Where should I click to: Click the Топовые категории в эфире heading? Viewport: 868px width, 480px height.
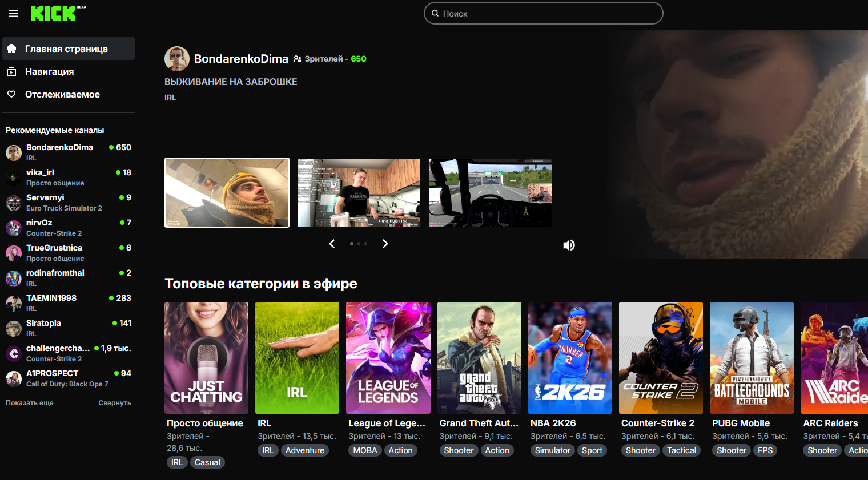pyautogui.click(x=261, y=284)
